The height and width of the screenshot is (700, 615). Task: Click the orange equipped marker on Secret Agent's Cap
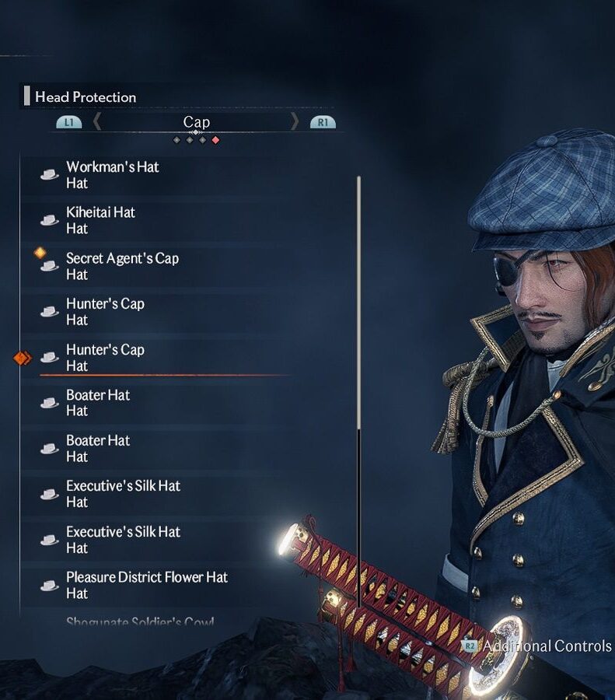(x=40, y=253)
